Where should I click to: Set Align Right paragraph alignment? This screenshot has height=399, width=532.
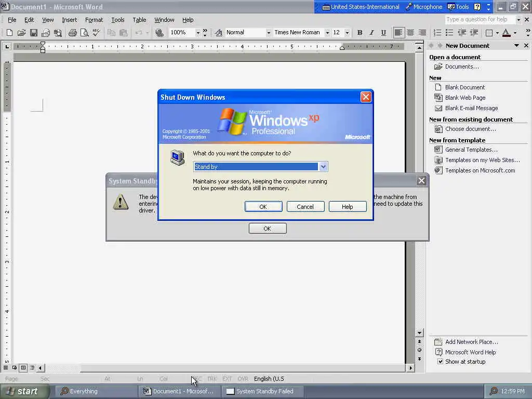(x=422, y=33)
